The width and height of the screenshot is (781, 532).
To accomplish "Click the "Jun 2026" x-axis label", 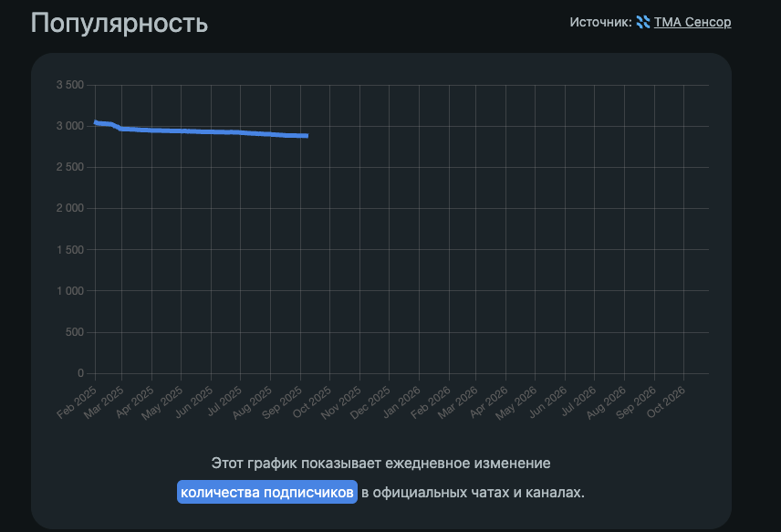I will (548, 402).
